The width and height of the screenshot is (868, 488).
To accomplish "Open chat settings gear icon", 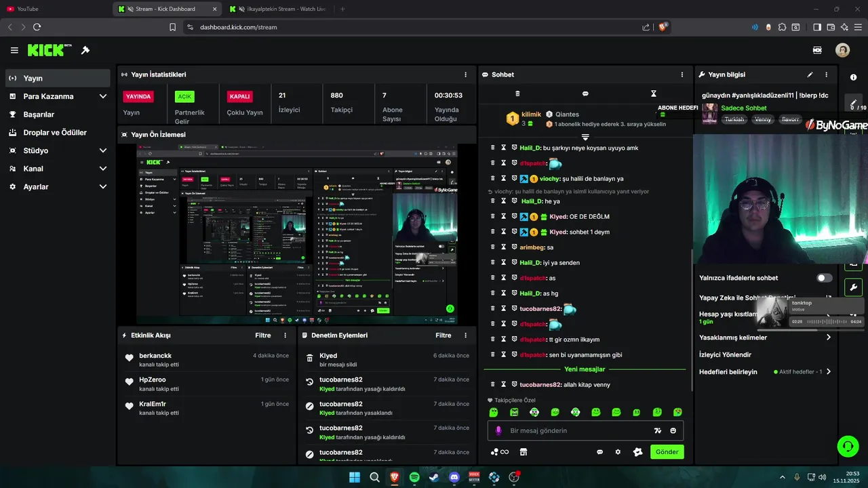I will point(618,452).
